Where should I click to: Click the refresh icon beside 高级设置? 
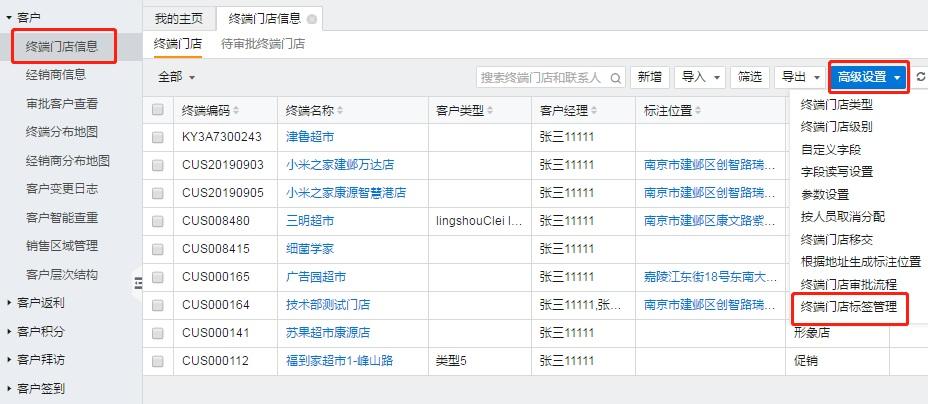point(921,77)
